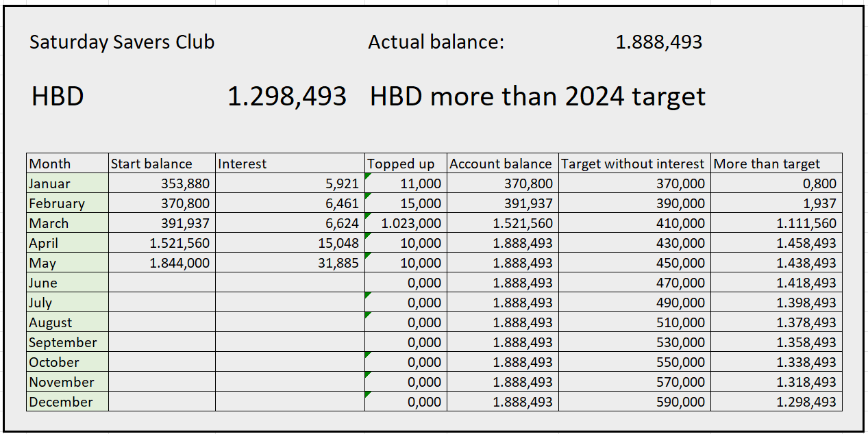Select the "June" month cell
Image resolution: width=868 pixels, height=434 pixels.
point(67,282)
